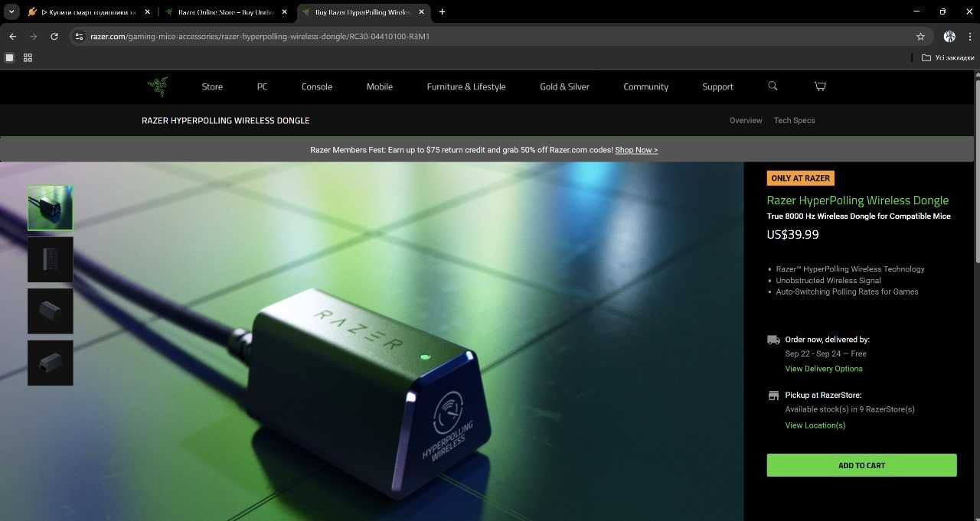Image resolution: width=980 pixels, height=521 pixels.
Task: Open the Console menu
Action: [317, 86]
